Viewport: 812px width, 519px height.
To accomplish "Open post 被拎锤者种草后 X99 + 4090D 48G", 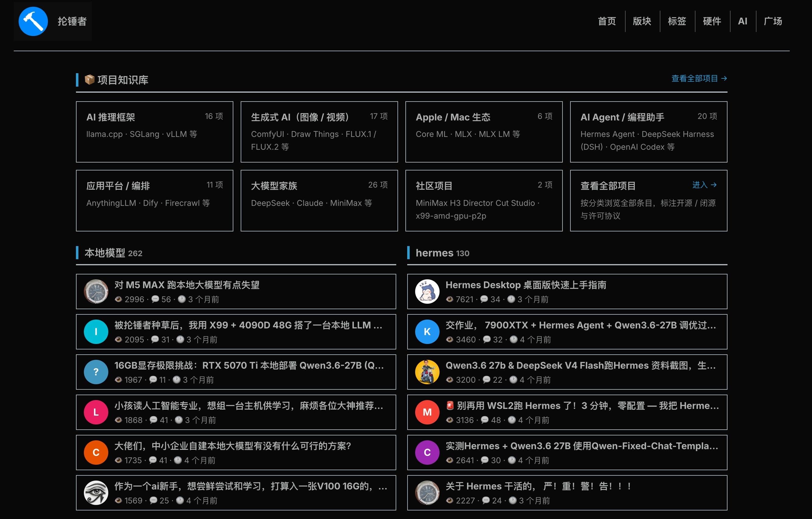I will (248, 325).
